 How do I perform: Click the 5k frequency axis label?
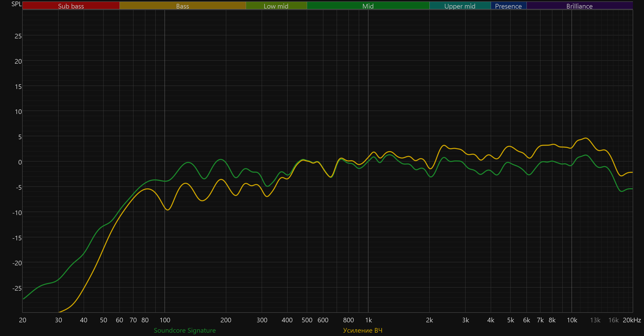pyautogui.click(x=511, y=320)
